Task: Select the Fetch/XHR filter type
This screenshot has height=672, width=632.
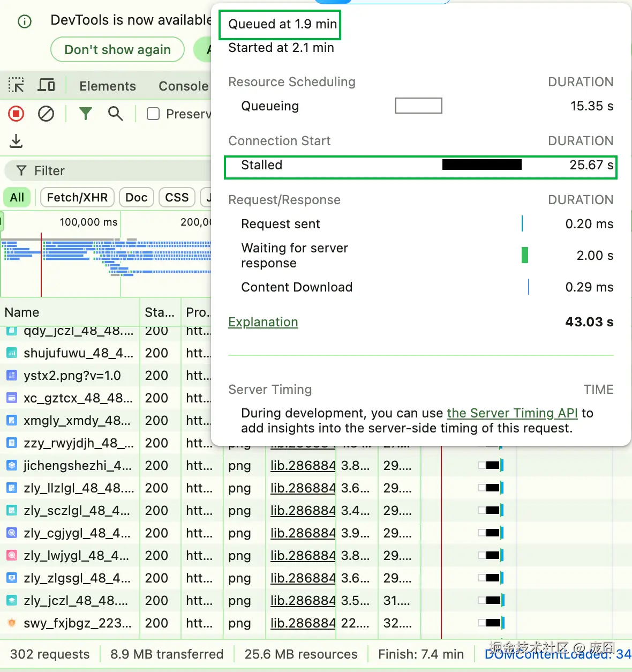Action: [x=77, y=198]
